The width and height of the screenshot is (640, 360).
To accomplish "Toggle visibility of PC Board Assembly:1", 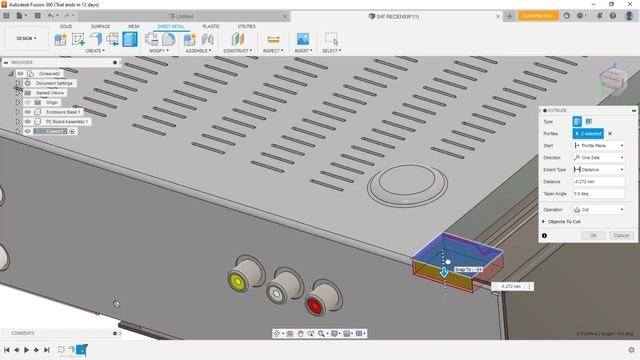I will pos(28,122).
